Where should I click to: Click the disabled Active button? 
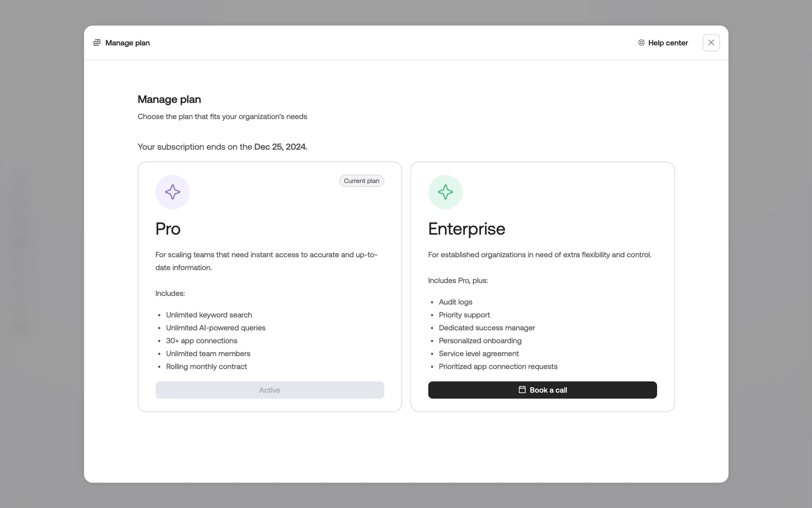click(269, 390)
